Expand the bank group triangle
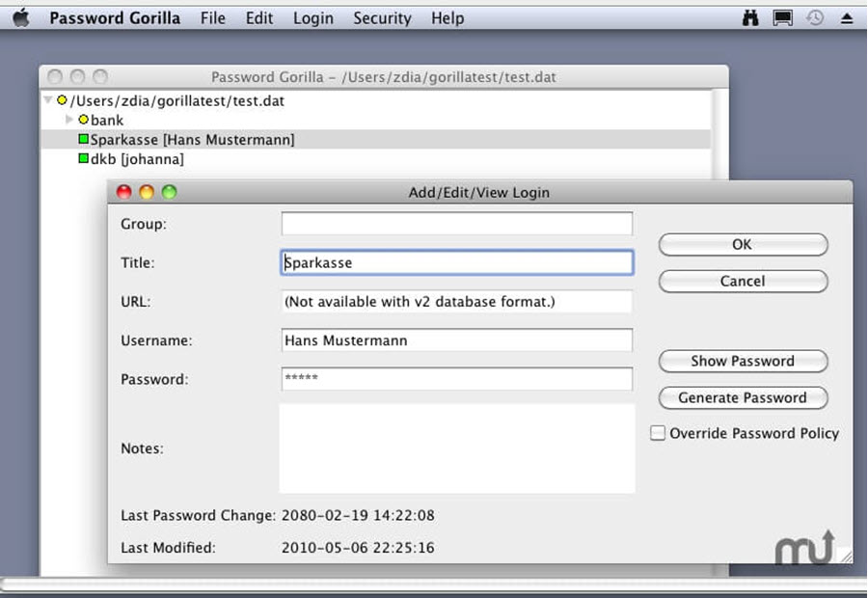The image size is (868, 598). [68, 120]
